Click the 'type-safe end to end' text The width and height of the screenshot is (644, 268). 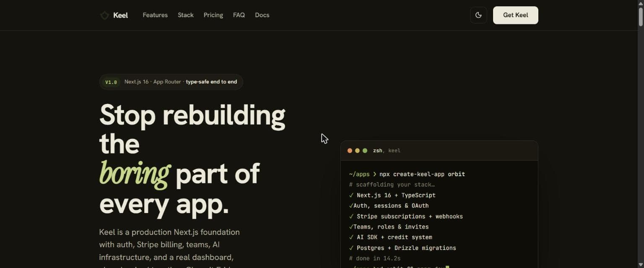pyautogui.click(x=211, y=82)
